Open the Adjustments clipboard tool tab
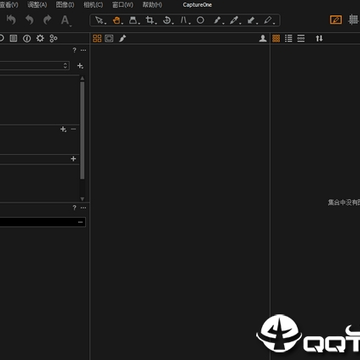Viewport: 360px width, 360px height. (13, 38)
